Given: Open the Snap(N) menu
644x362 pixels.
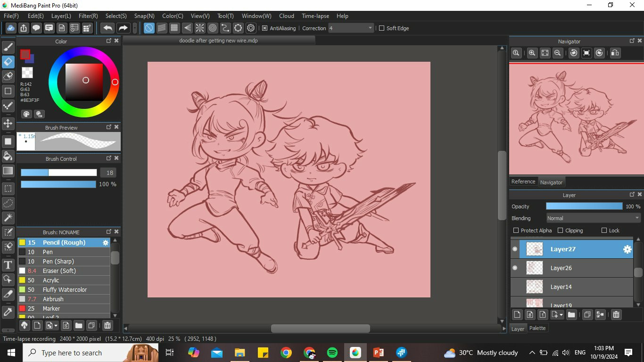Looking at the screenshot, I should pos(144,16).
